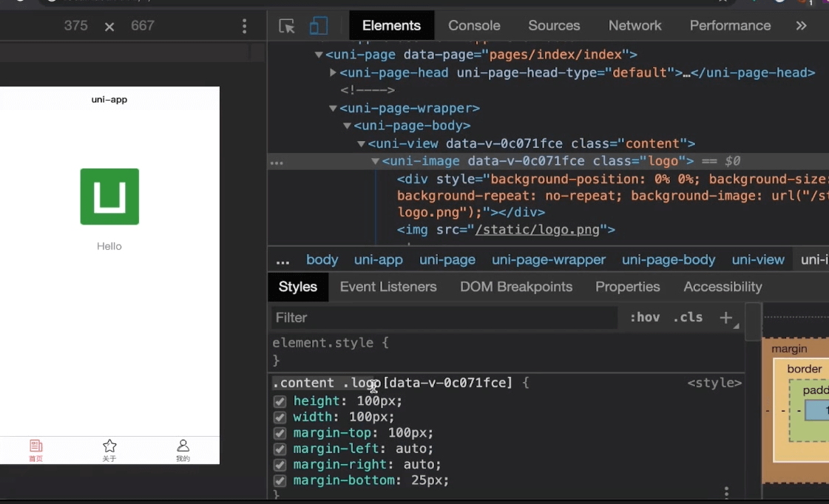Open the /static/logo.png source link

(x=537, y=230)
